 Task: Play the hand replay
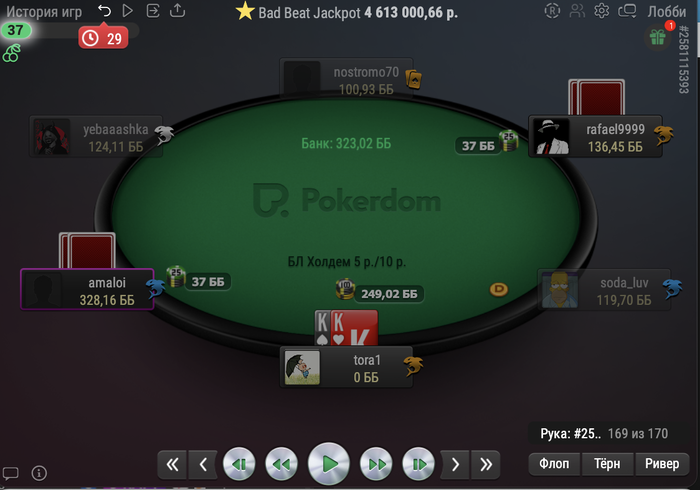click(329, 464)
